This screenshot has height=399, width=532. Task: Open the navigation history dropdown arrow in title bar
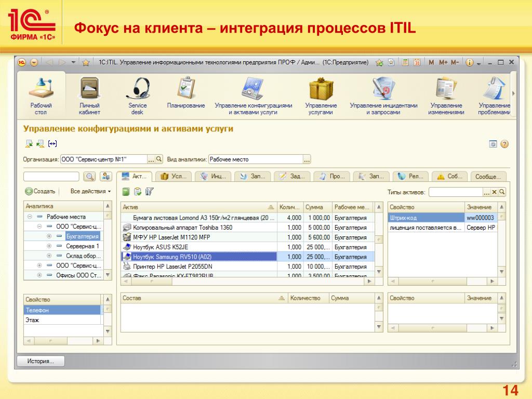coord(73,62)
